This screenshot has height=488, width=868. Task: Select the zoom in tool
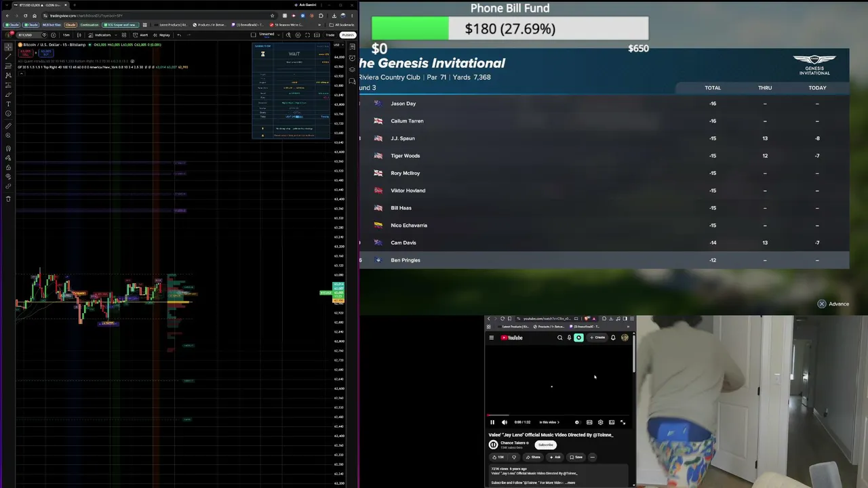pos(8,136)
